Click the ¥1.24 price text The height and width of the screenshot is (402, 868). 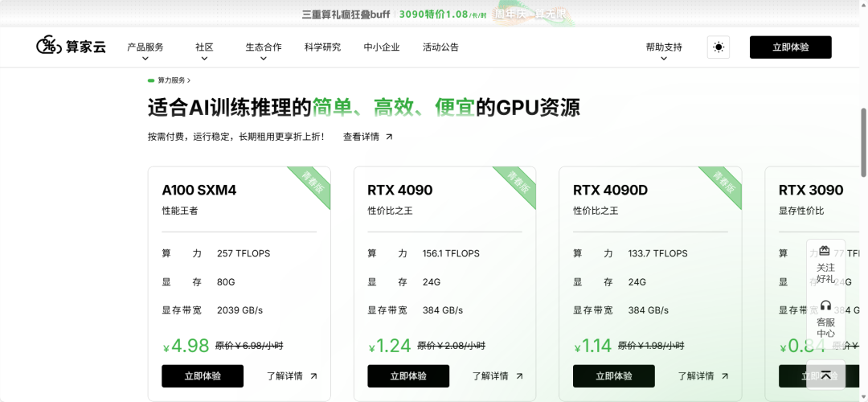pyautogui.click(x=390, y=346)
